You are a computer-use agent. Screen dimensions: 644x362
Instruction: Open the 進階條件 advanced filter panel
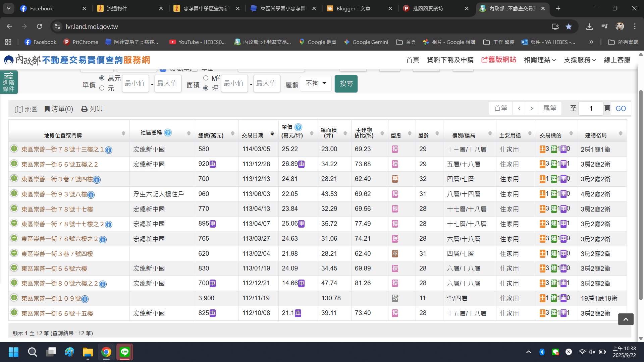tap(9, 82)
